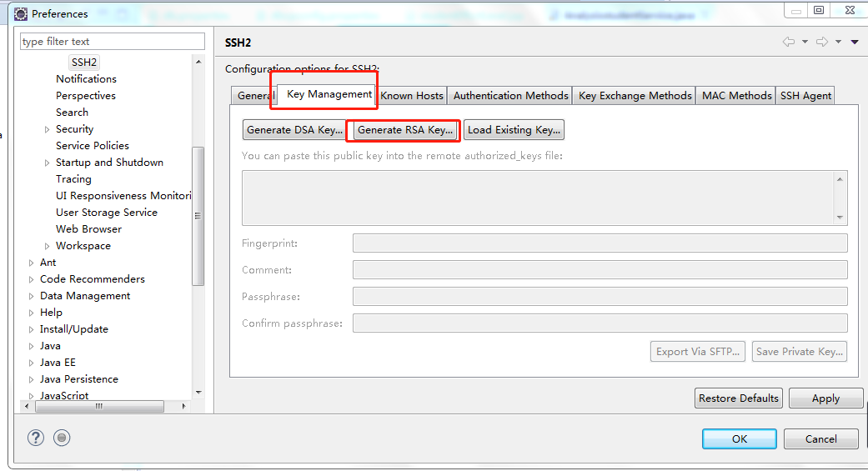The height and width of the screenshot is (471, 868).
Task: Open the help question mark icon
Action: click(35, 438)
